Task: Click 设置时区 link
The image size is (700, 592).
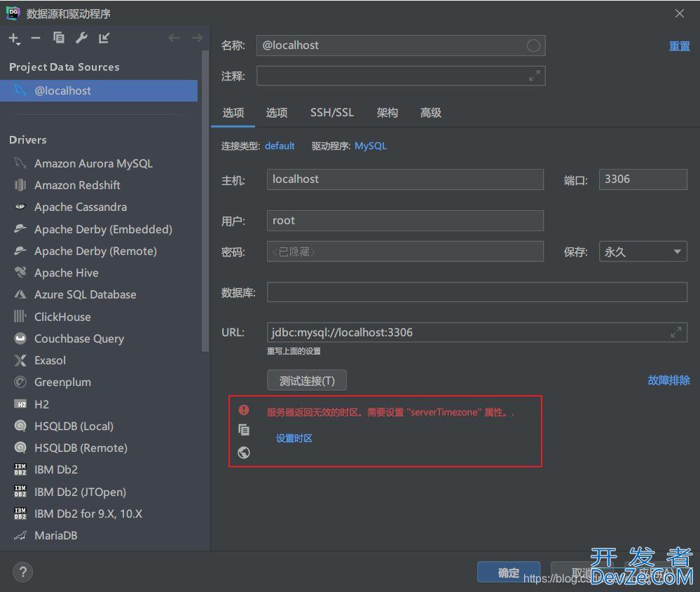Action: click(294, 439)
